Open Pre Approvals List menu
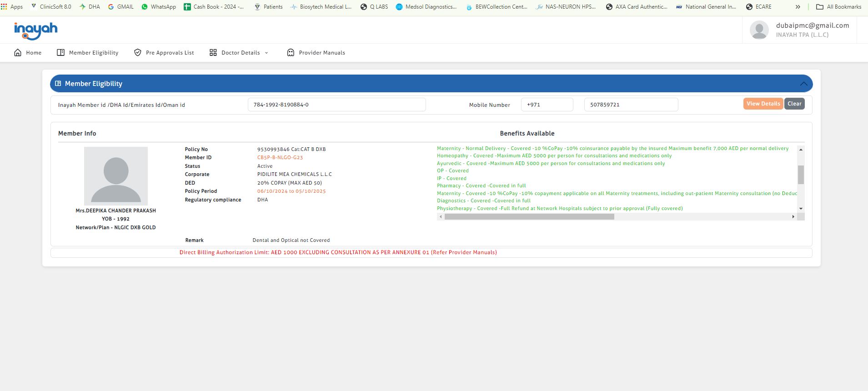The width and height of the screenshot is (868, 391). pyautogui.click(x=170, y=53)
